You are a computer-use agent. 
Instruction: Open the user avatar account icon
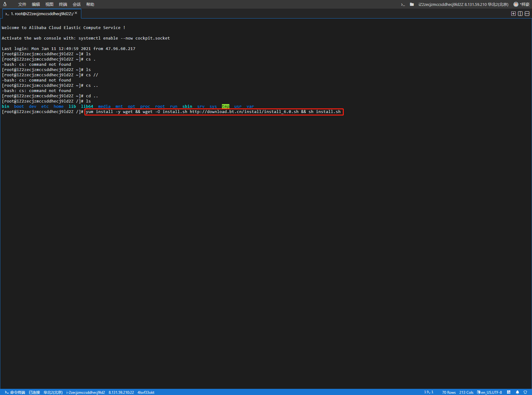(516, 4)
